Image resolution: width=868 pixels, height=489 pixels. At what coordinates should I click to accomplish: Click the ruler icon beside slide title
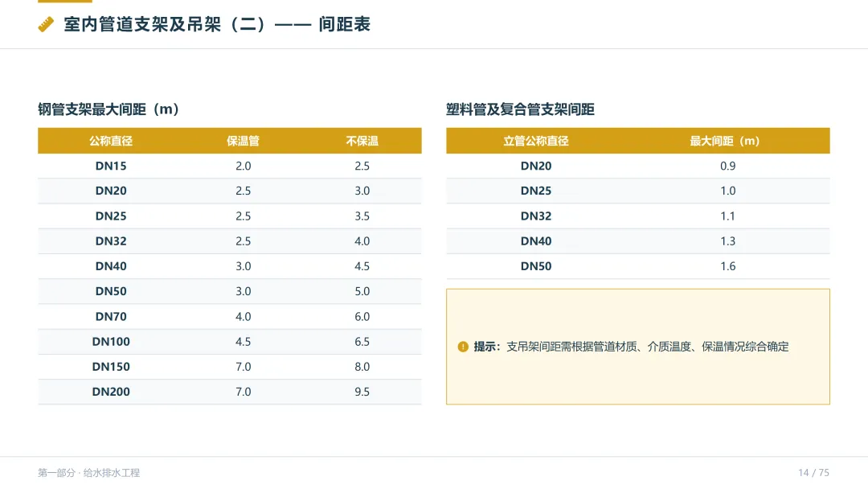click(46, 24)
